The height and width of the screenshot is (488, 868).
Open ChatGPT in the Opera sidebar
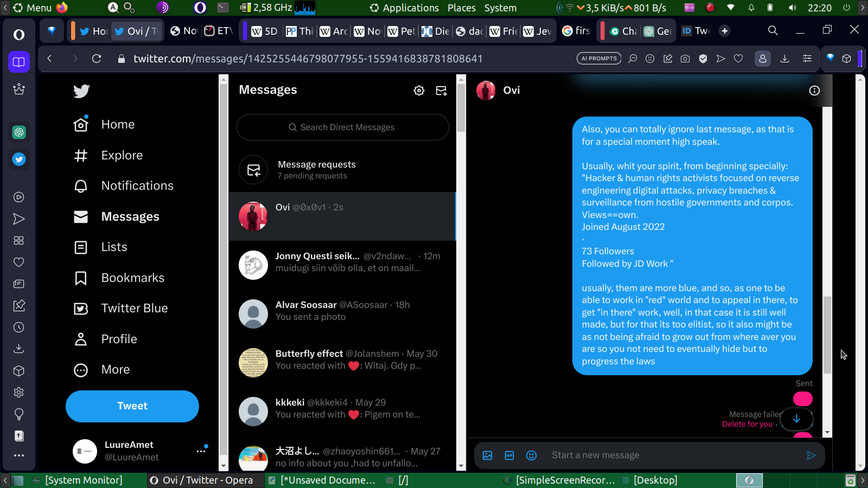(x=19, y=132)
